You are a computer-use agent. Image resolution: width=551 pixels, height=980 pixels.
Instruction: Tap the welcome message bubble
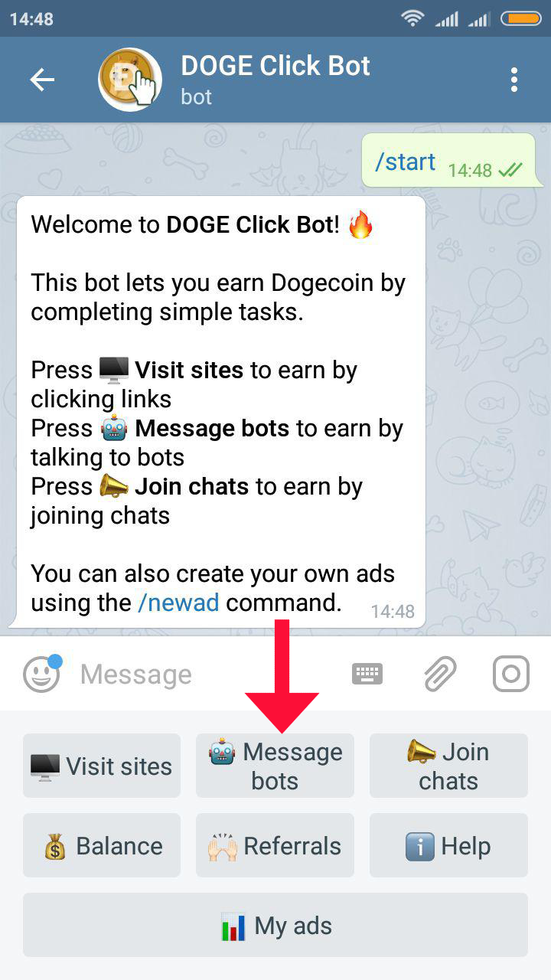click(221, 411)
